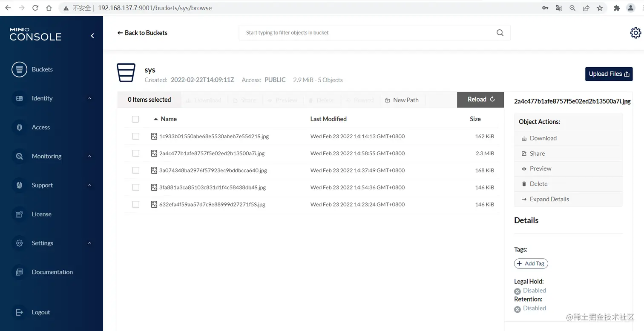Click image file icon for 2a4c477b1afe8757f5e02ed2b13500a7i.jpg

(154, 153)
